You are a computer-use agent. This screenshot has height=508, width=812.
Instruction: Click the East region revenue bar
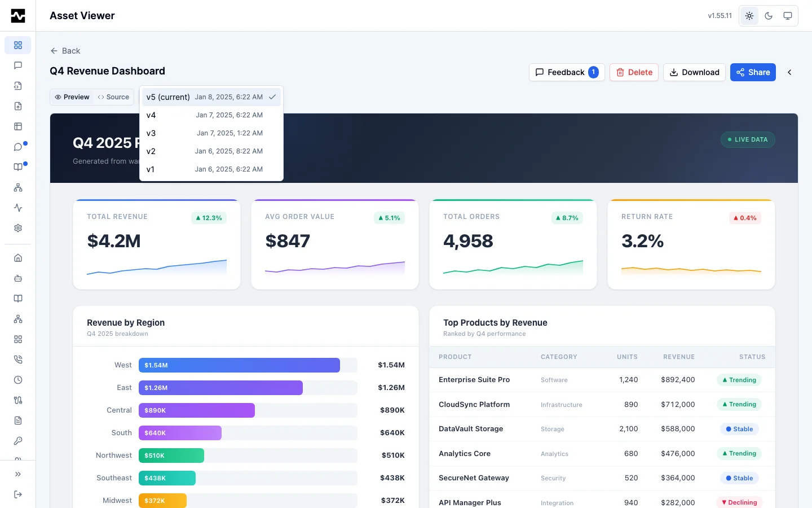click(x=220, y=388)
